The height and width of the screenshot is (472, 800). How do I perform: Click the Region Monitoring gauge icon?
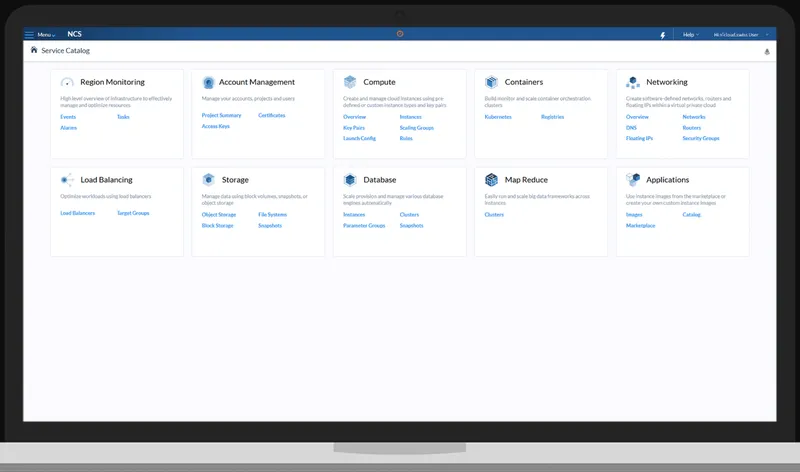tap(67, 82)
